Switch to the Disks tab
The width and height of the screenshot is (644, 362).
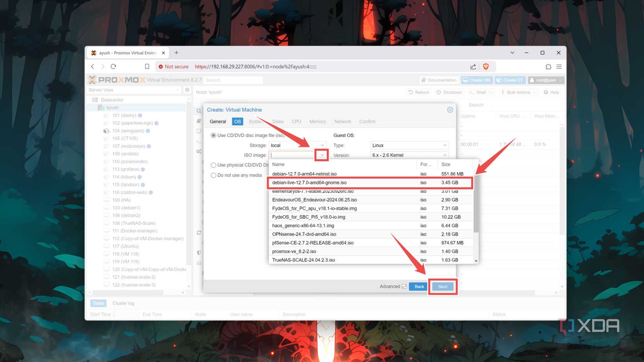point(278,122)
